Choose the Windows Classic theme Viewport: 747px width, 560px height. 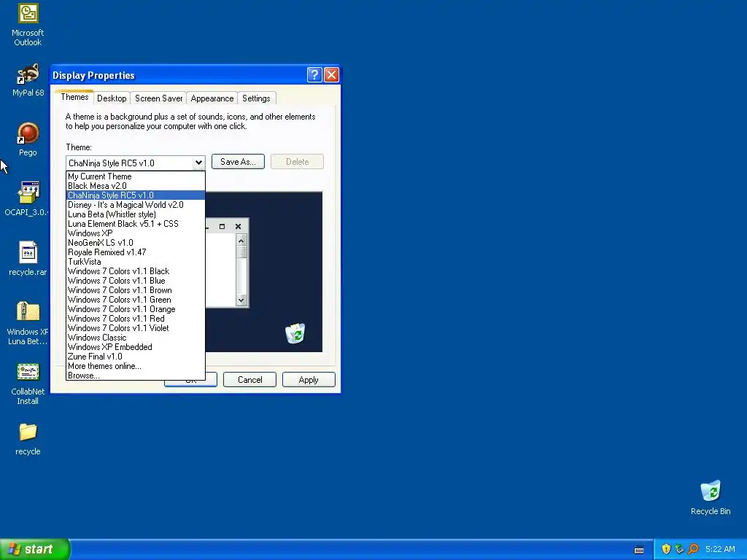coord(135,338)
